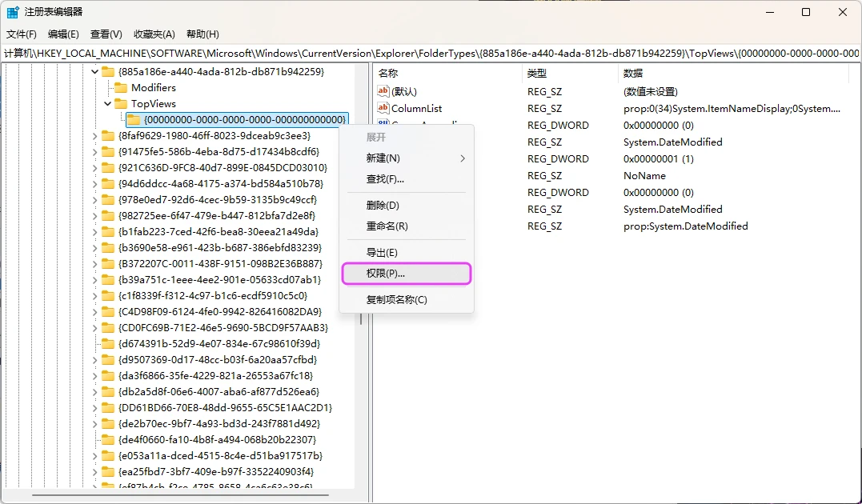862x504 pixels.
Task: Click the TopViews folder icon
Action: [121, 104]
